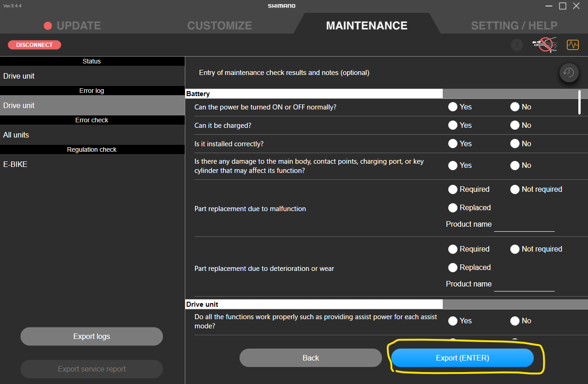Open the orange waveform monitor icon
588x384 pixels.
[572, 45]
